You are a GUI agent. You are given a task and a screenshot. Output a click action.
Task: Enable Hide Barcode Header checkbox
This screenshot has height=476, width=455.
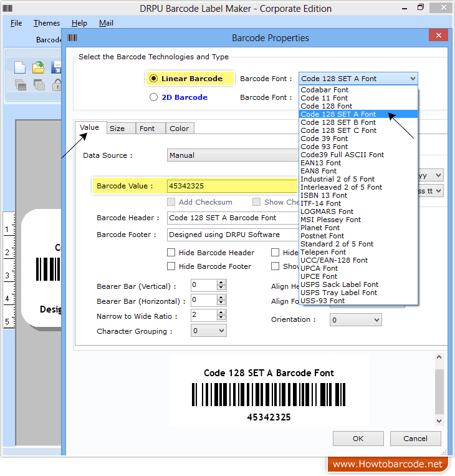(x=171, y=253)
